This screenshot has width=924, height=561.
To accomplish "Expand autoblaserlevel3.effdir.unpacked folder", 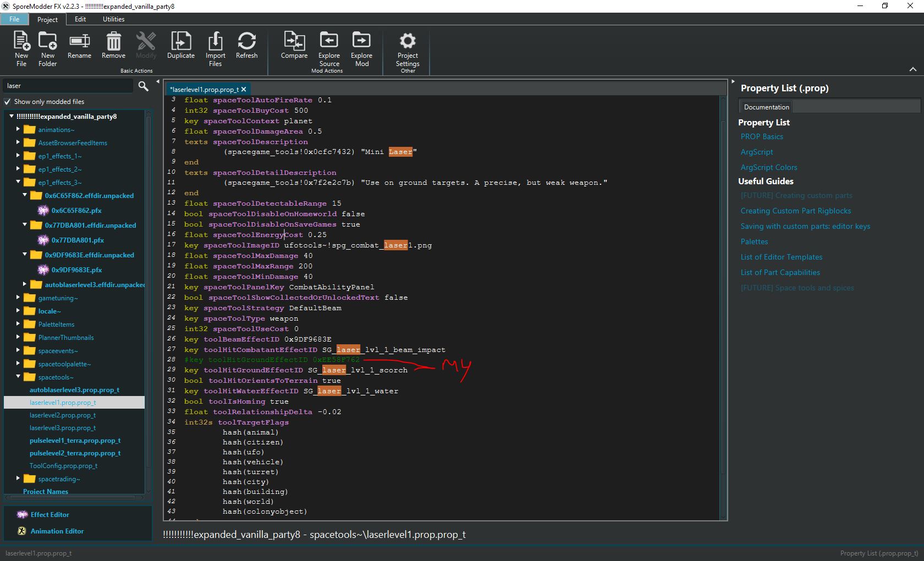I will pos(25,284).
